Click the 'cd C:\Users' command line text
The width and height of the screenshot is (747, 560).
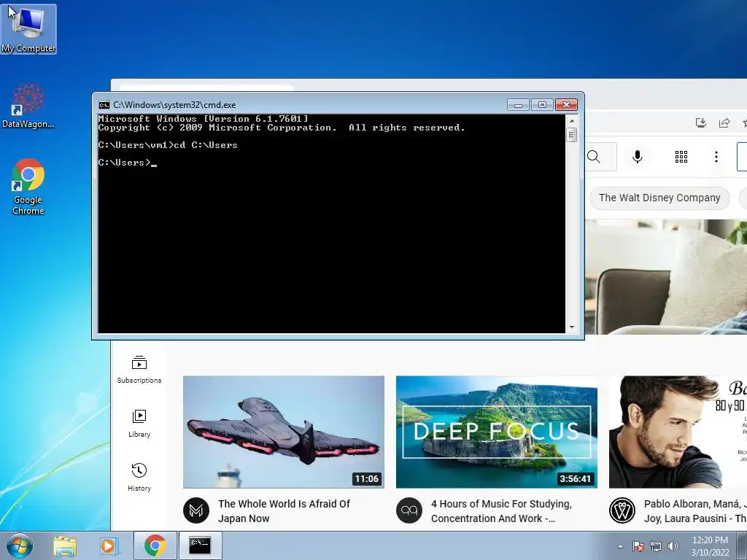click(206, 145)
